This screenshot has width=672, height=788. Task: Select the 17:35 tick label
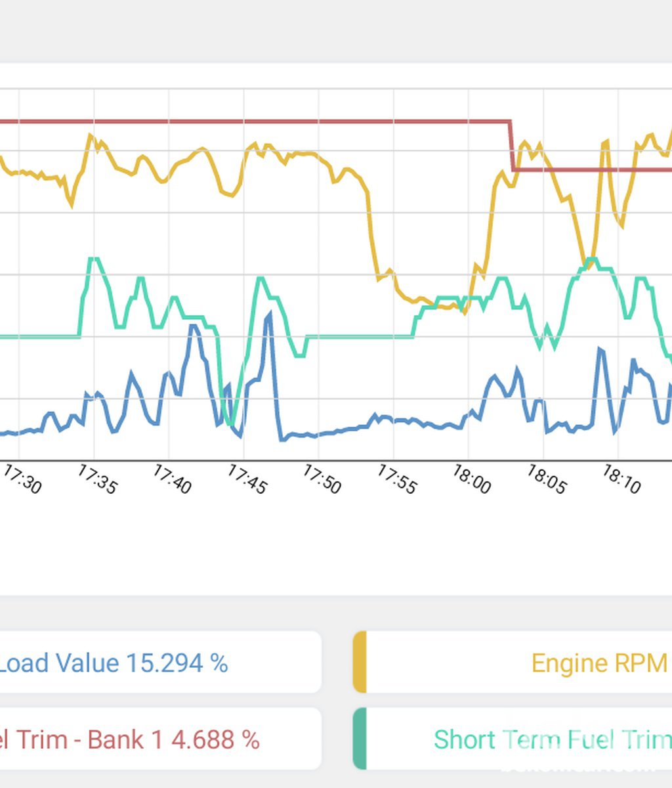(97, 480)
